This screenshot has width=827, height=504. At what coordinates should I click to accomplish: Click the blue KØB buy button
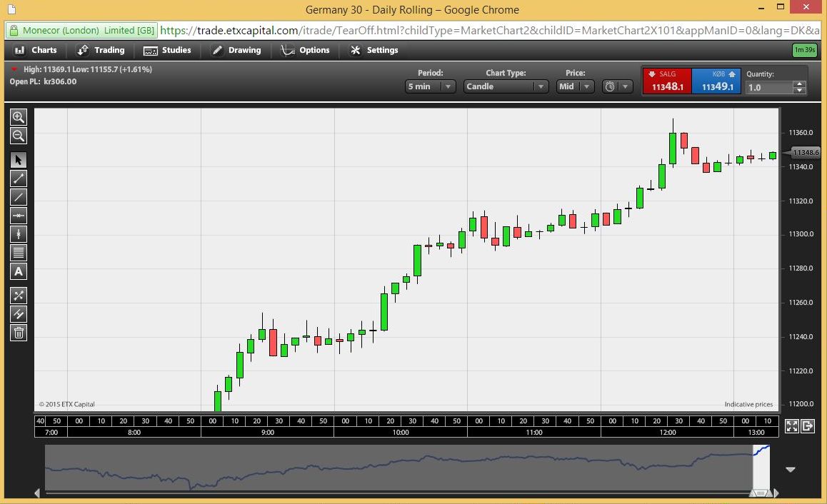tap(716, 81)
